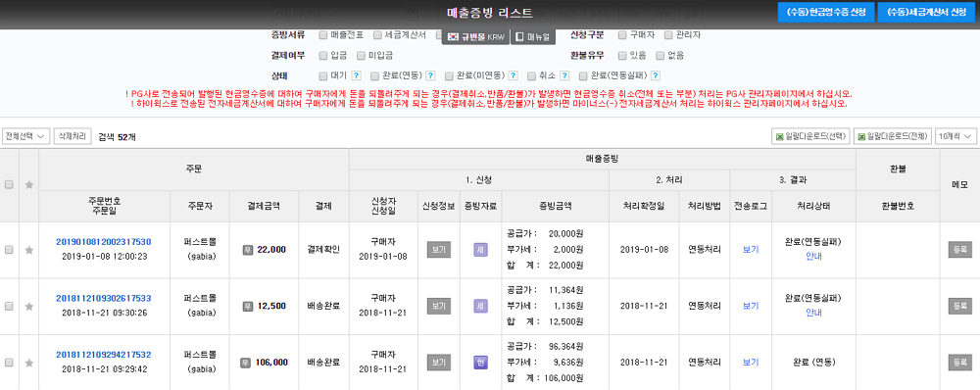The image size is (980, 390).
Task: Click the star icon in table header
Action: tap(28, 185)
